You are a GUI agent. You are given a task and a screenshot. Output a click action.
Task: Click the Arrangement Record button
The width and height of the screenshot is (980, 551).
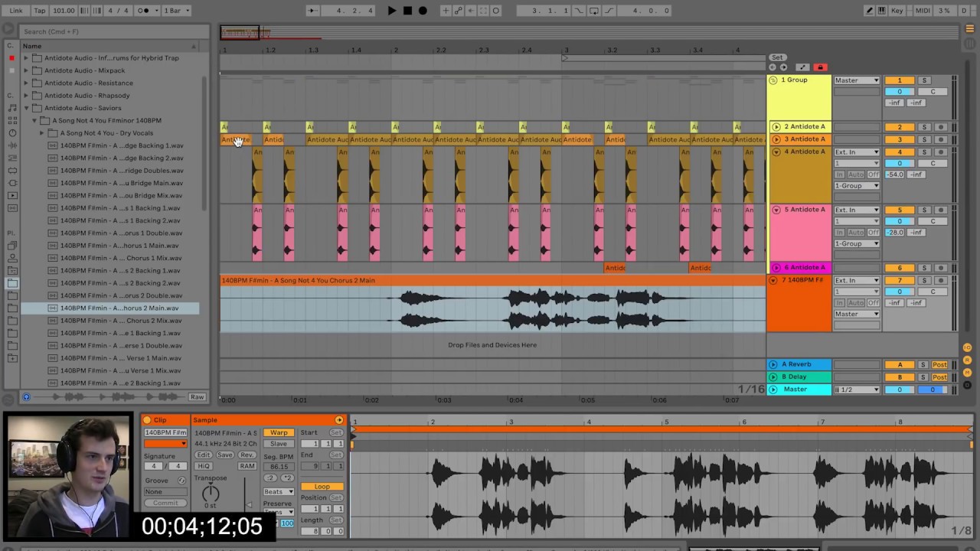pos(423,11)
